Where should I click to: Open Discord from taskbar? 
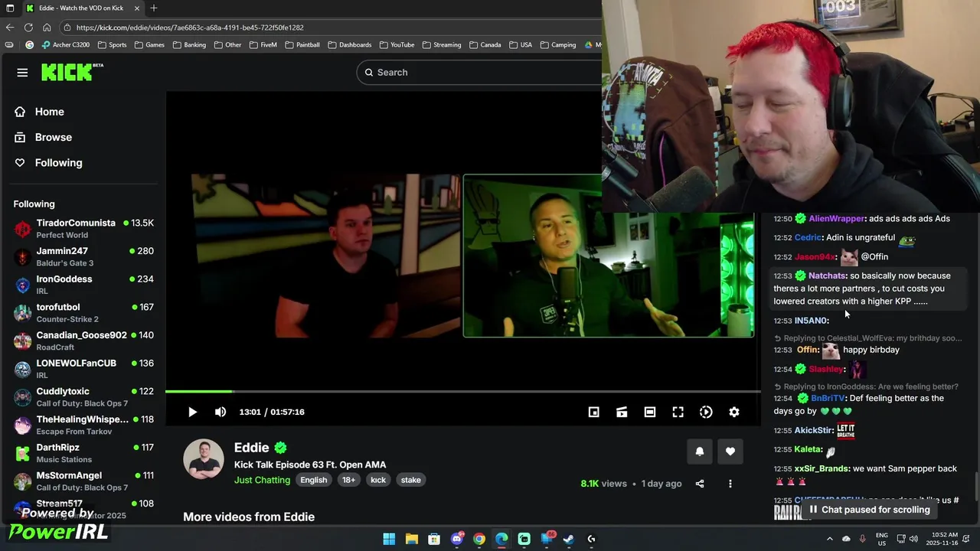point(457,539)
